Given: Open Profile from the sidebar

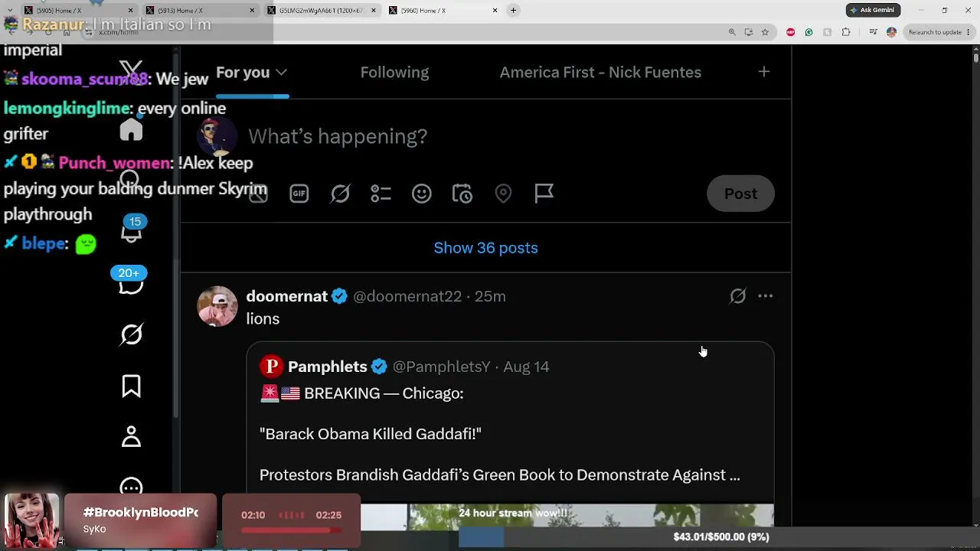Looking at the screenshot, I should click(x=131, y=436).
